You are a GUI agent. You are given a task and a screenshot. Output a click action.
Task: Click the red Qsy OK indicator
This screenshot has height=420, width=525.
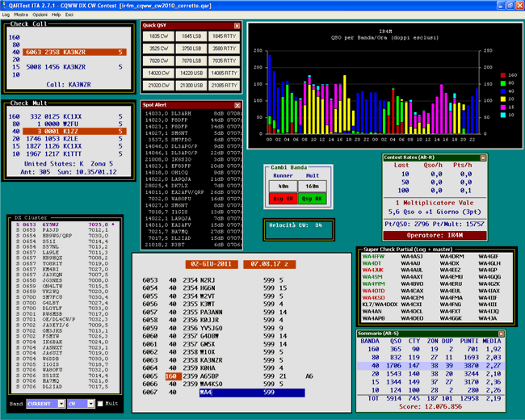283,199
